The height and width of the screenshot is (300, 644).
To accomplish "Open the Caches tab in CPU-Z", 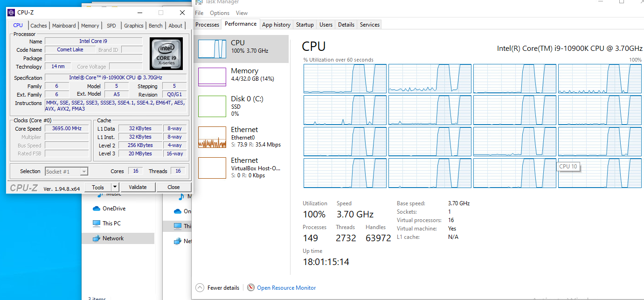I will click(x=39, y=26).
